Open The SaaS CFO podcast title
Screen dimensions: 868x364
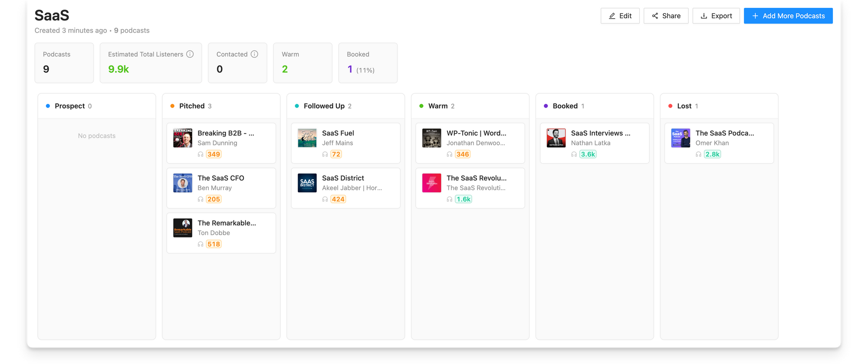(220, 178)
